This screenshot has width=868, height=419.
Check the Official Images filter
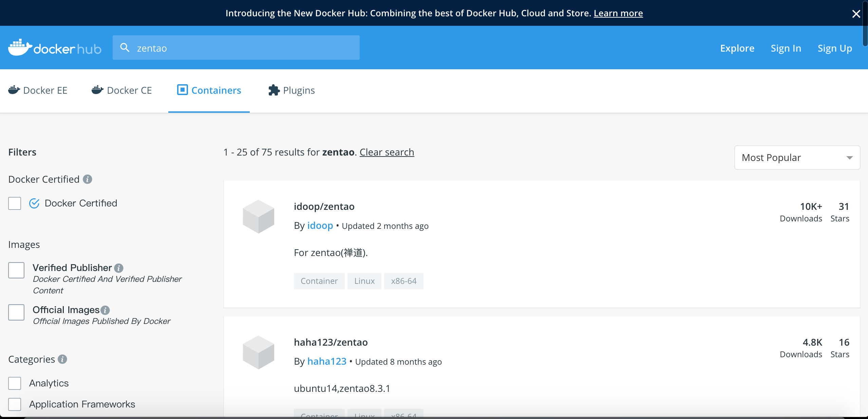pyautogui.click(x=16, y=312)
